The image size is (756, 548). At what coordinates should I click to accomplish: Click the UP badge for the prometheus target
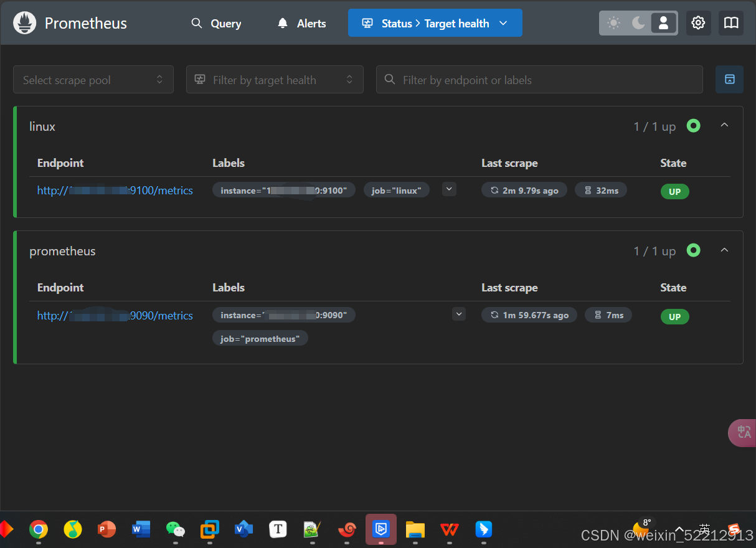[x=674, y=316]
